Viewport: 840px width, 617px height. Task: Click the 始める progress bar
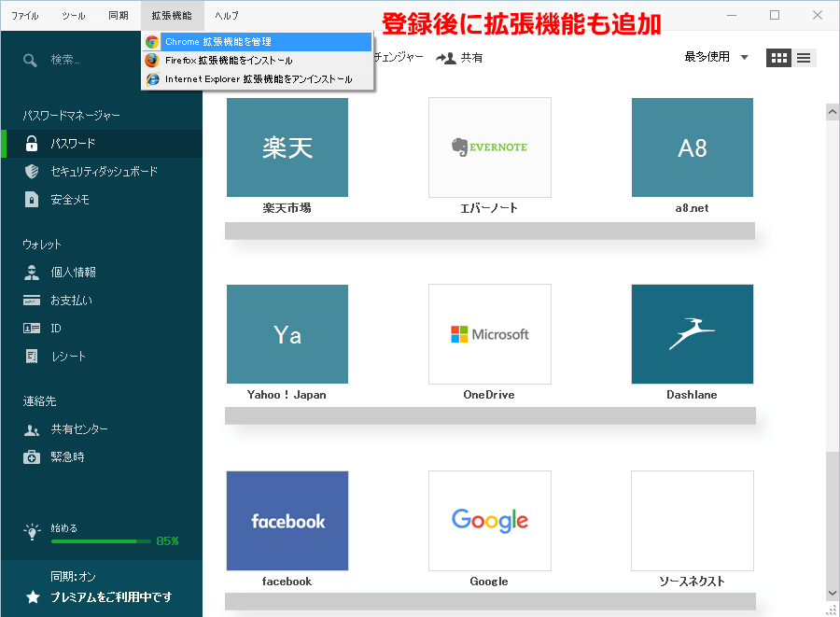click(x=101, y=541)
